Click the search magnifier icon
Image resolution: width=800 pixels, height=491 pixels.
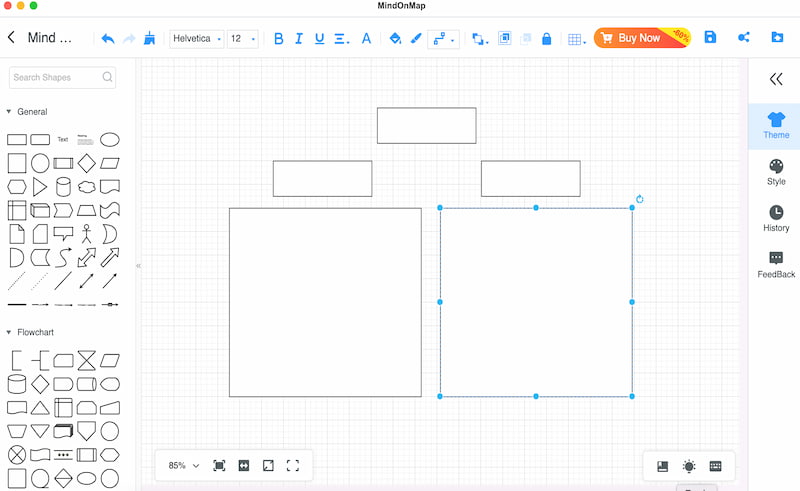coord(107,77)
